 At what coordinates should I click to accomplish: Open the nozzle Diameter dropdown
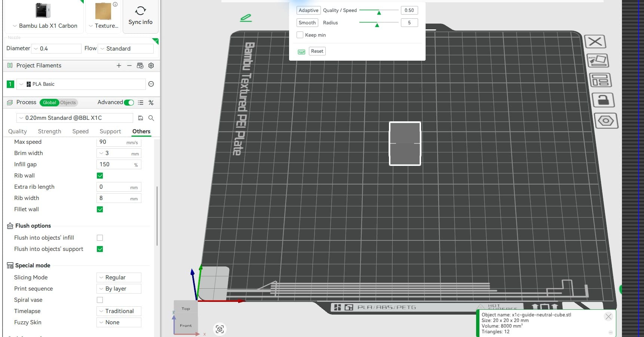56,49
